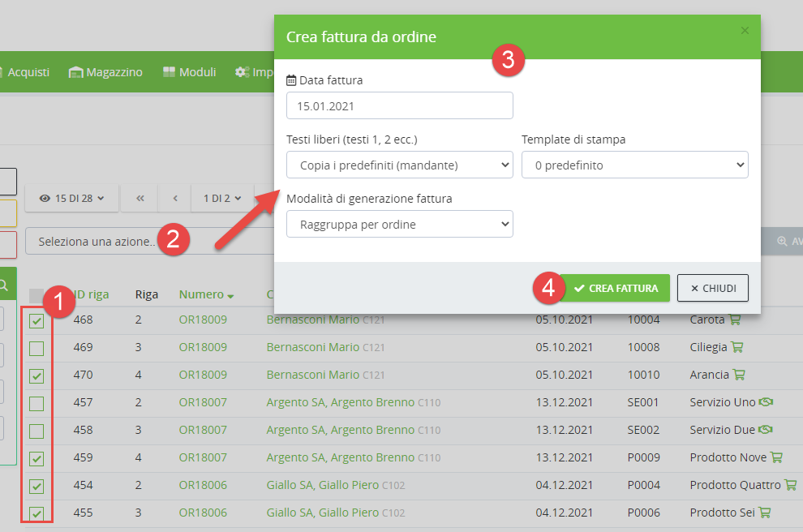Click the cart icon next to Arancia
Viewport: 803px width, 532px height.
click(x=737, y=375)
